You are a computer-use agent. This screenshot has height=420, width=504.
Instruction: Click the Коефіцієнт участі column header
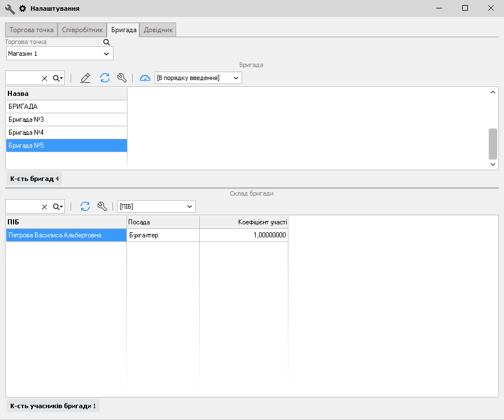pyautogui.click(x=244, y=222)
